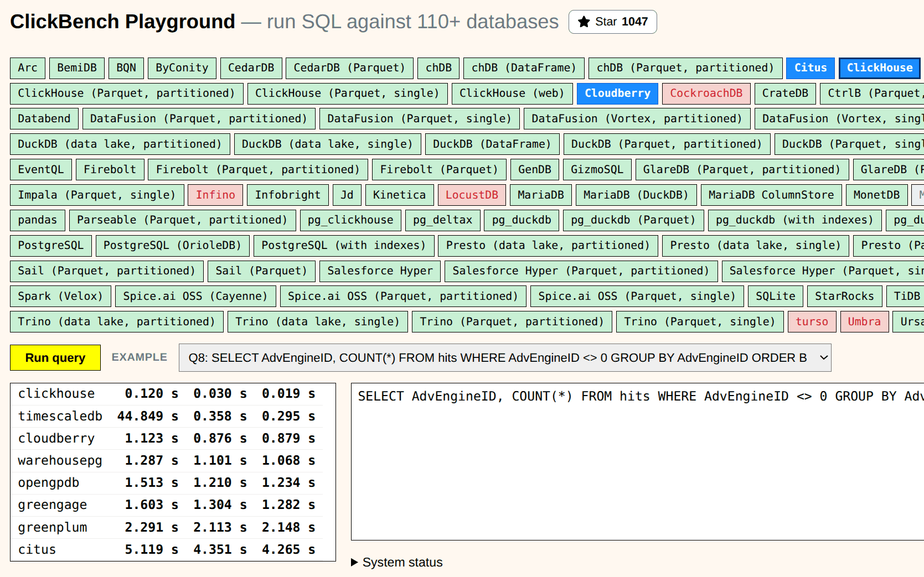
Task: Toggle the EventQL database
Action: [41, 169]
